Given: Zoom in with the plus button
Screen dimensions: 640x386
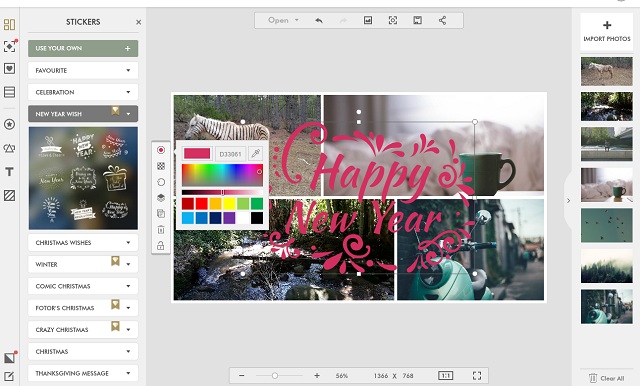Looking at the screenshot, I should [x=317, y=375].
